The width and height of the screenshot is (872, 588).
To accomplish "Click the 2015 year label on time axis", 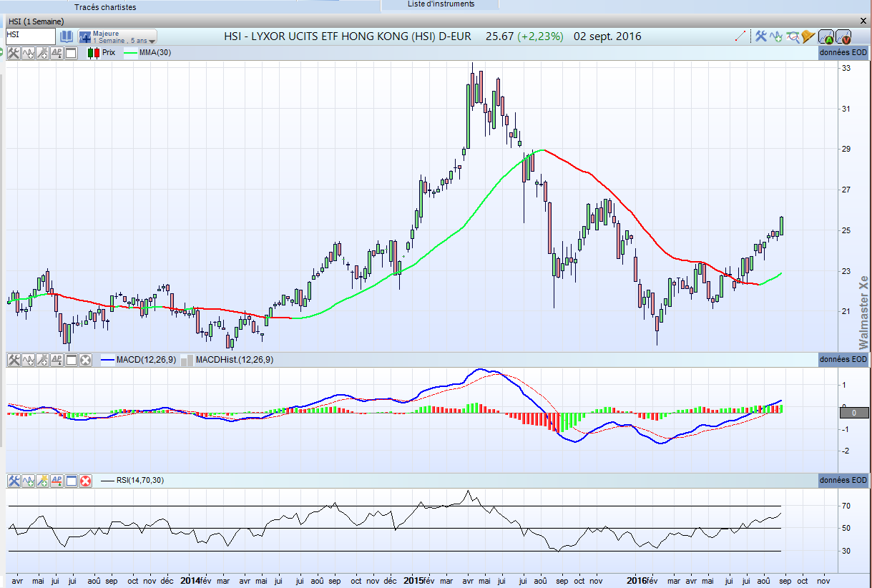I will pyautogui.click(x=413, y=582).
